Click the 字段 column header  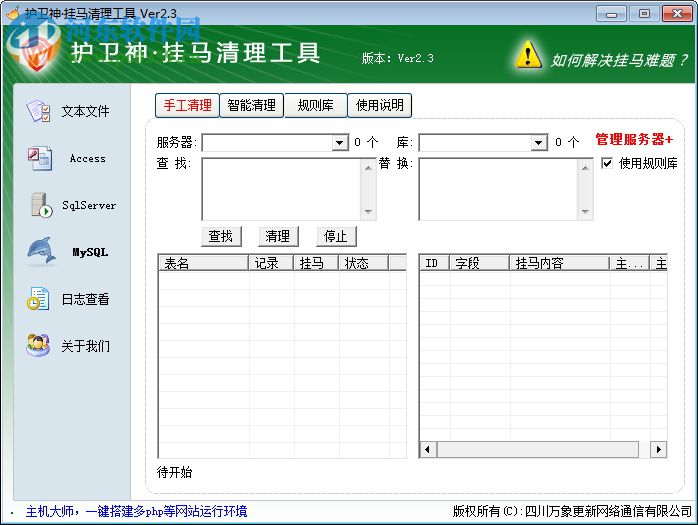(x=479, y=263)
